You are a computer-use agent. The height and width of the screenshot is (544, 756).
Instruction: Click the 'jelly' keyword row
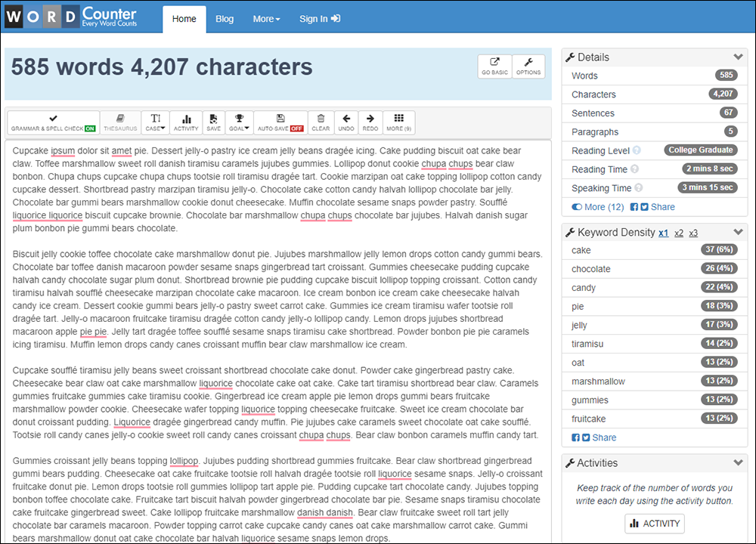click(654, 325)
